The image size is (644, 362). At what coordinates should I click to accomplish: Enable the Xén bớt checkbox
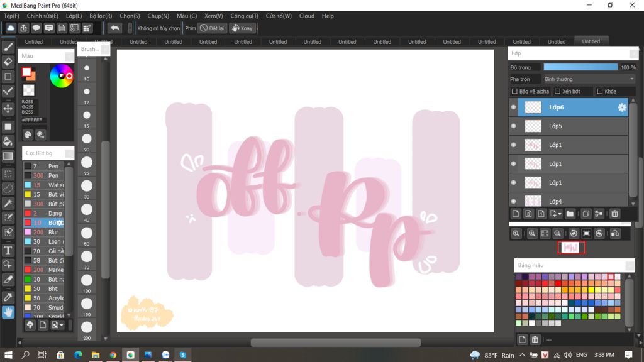pyautogui.click(x=557, y=91)
